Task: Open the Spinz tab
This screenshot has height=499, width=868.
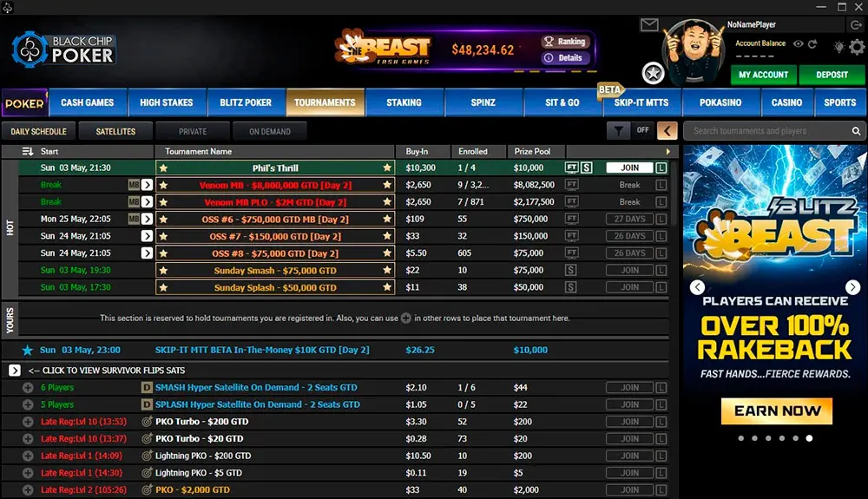Action: click(483, 102)
